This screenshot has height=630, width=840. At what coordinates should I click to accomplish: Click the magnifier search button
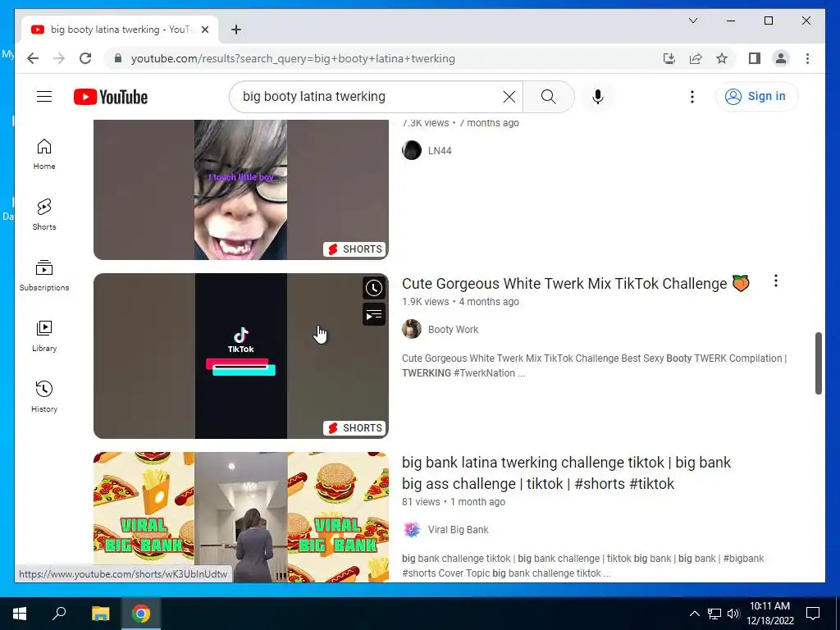point(549,97)
